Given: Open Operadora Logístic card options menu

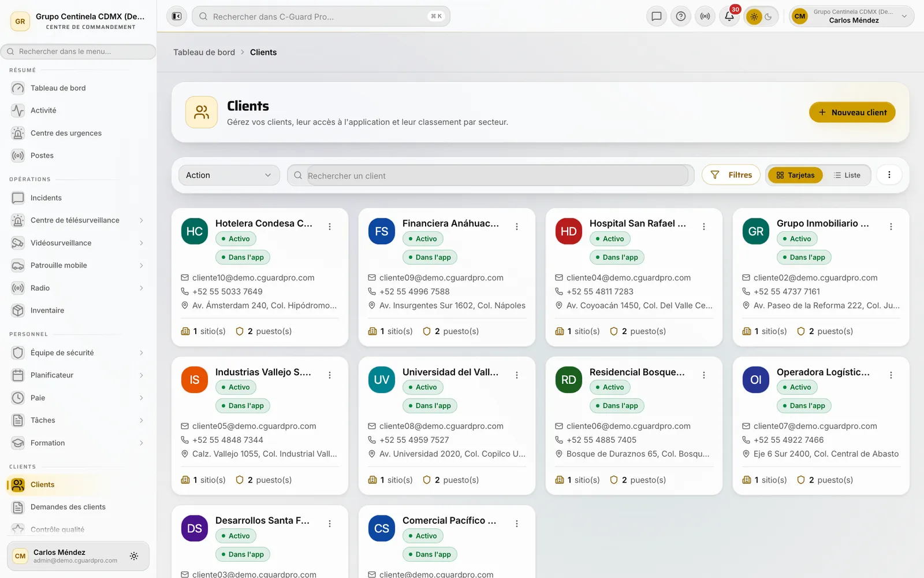Looking at the screenshot, I should point(891,375).
